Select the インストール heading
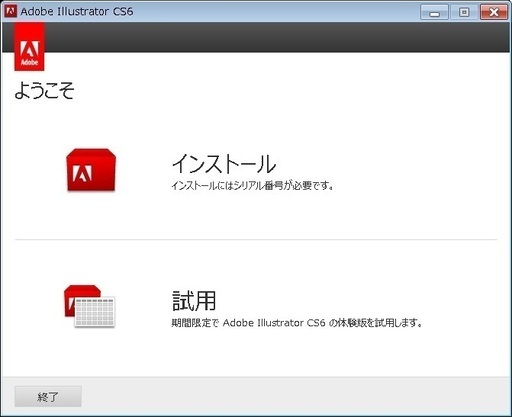512x417 pixels. pyautogui.click(x=224, y=164)
